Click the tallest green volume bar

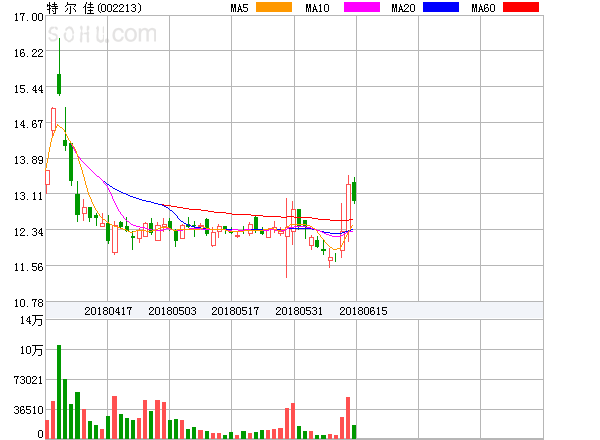(x=59, y=392)
